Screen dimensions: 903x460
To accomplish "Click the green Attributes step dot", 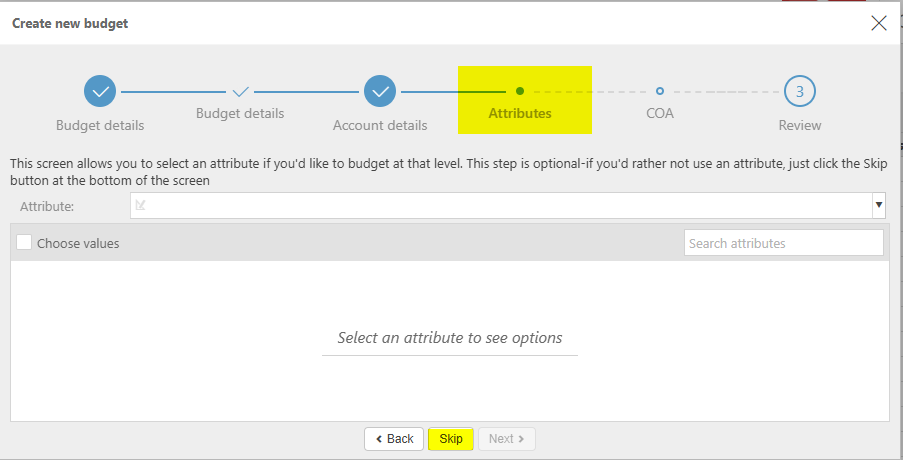I will coord(520,91).
